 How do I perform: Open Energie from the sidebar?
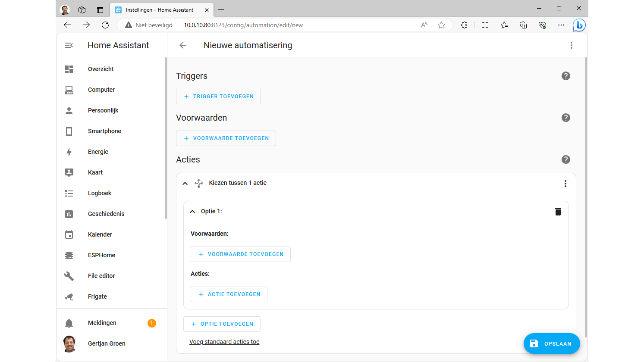[98, 152]
